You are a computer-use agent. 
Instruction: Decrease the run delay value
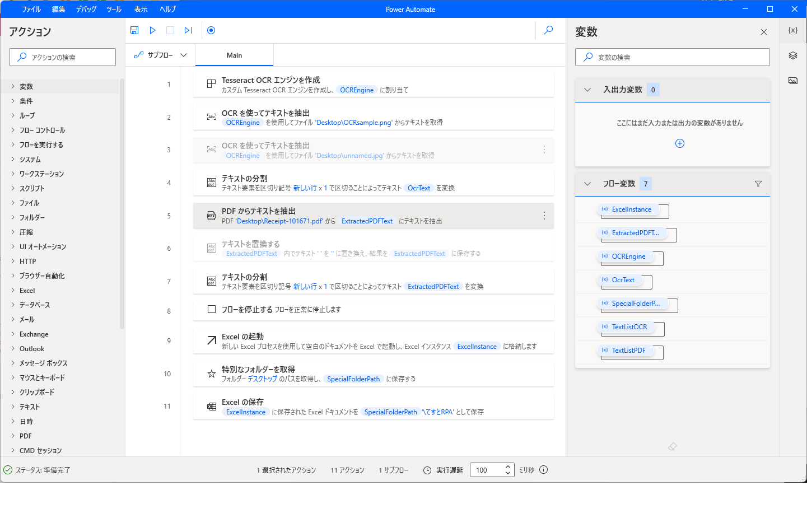[x=508, y=473]
